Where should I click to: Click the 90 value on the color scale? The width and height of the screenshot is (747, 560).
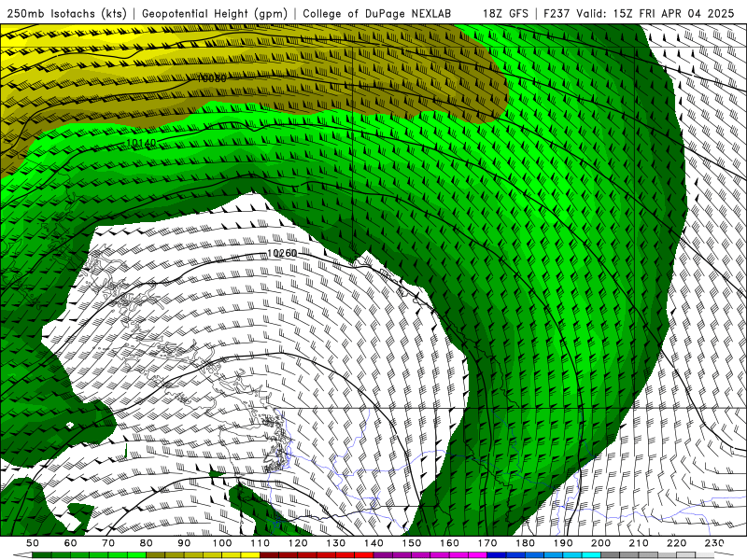coord(184,543)
